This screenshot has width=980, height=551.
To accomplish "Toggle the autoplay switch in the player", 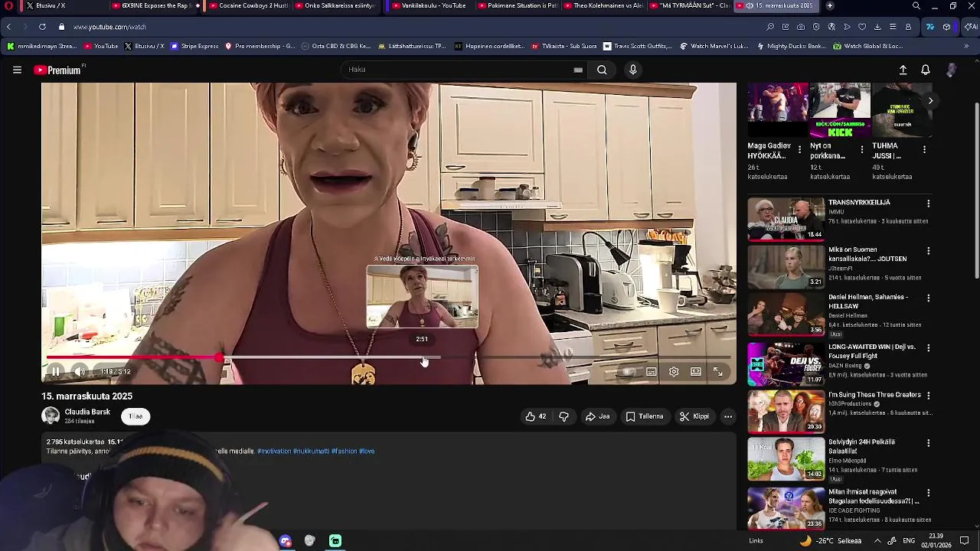I will (628, 372).
